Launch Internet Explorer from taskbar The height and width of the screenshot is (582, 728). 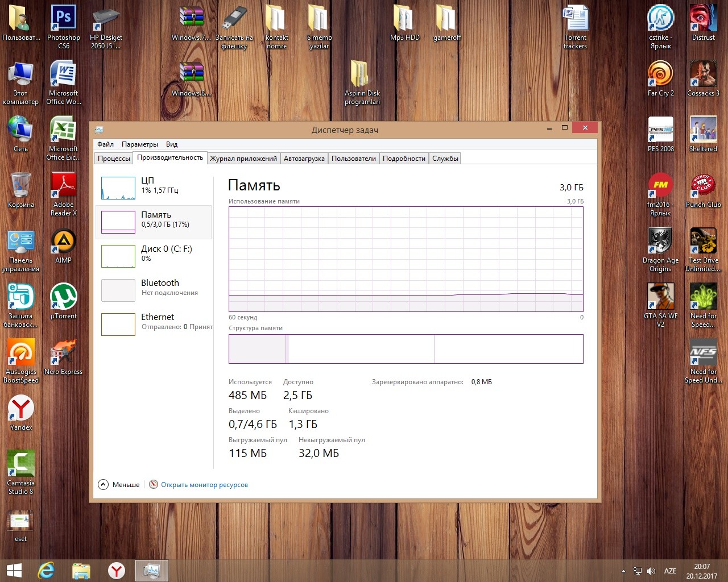(46, 571)
